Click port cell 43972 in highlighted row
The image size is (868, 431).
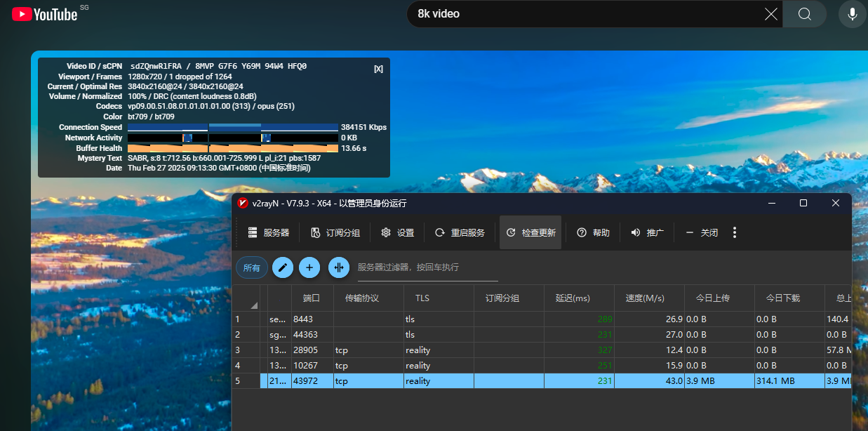(312, 380)
